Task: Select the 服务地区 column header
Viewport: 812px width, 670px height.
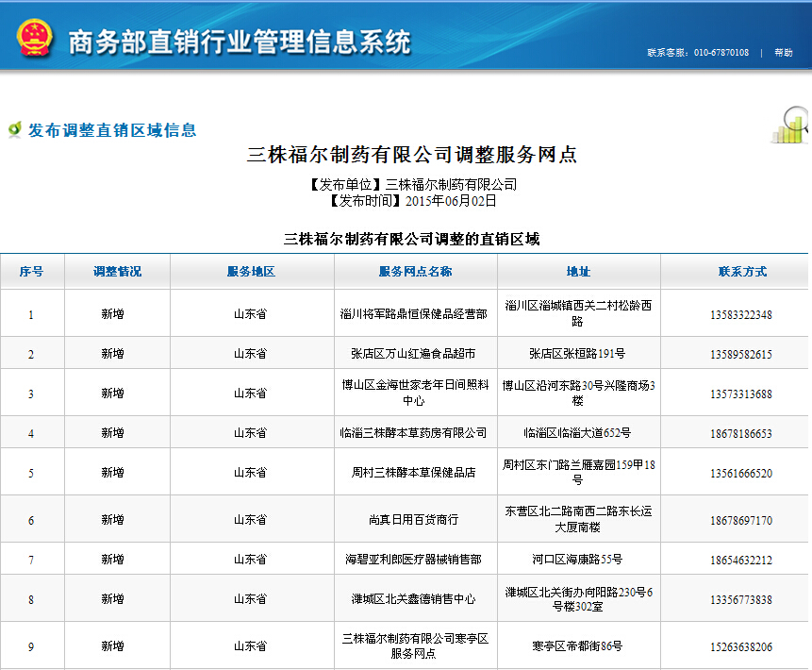Action: coord(251,272)
